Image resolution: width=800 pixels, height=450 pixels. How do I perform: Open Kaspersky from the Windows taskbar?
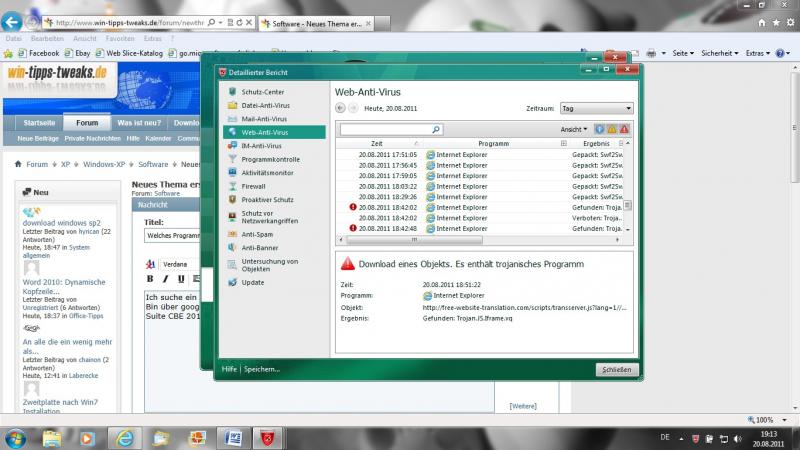[267, 438]
